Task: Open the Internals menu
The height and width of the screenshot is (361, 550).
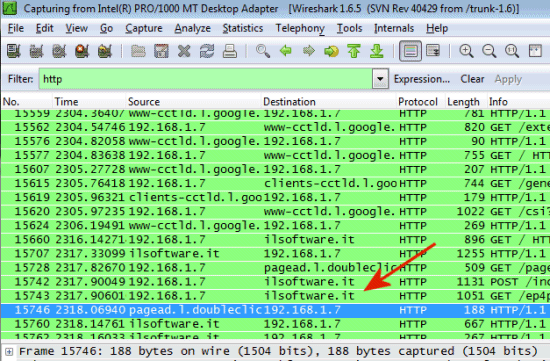Action: point(394,28)
